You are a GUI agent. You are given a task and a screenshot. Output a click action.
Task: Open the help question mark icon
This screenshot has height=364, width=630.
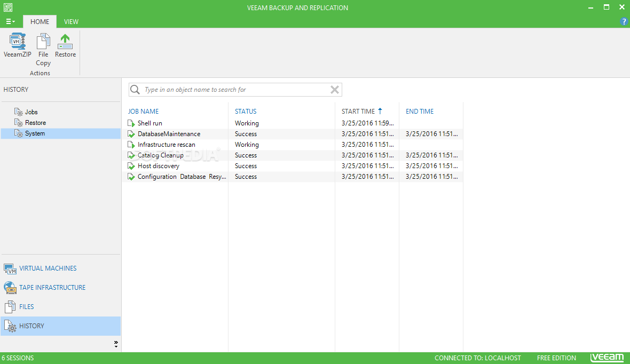(x=624, y=22)
